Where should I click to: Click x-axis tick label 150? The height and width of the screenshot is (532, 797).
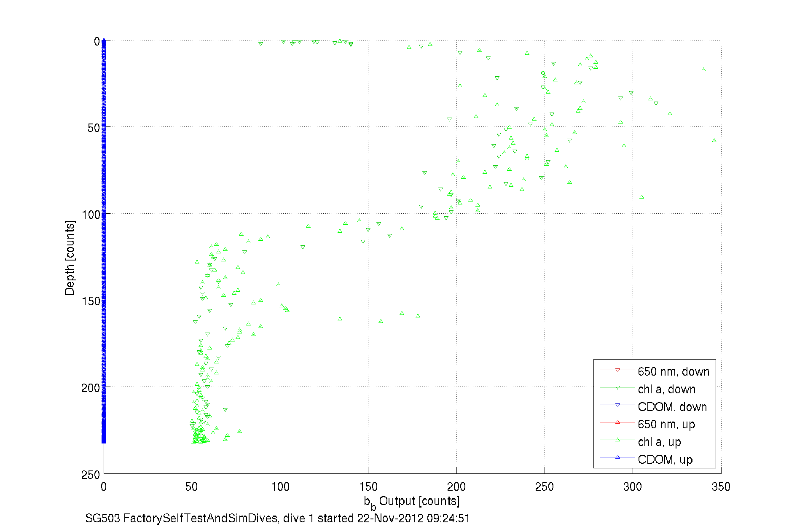coord(368,487)
